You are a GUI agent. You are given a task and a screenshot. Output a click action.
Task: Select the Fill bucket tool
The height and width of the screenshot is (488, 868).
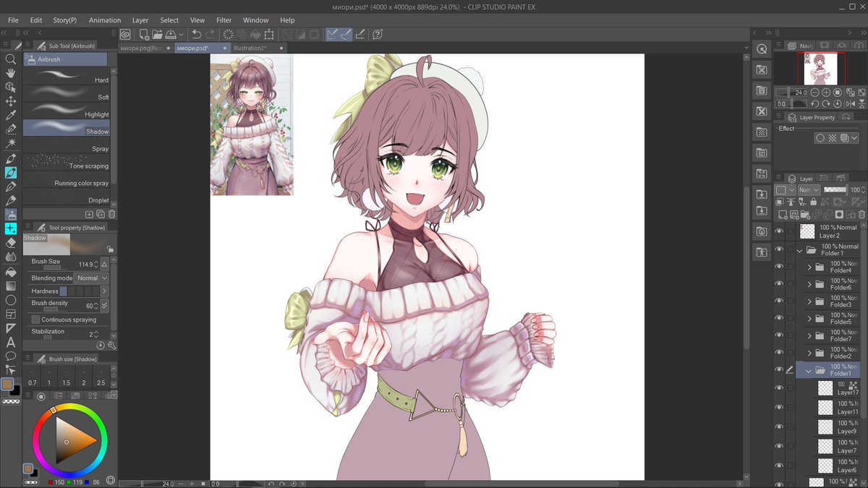[x=11, y=272]
